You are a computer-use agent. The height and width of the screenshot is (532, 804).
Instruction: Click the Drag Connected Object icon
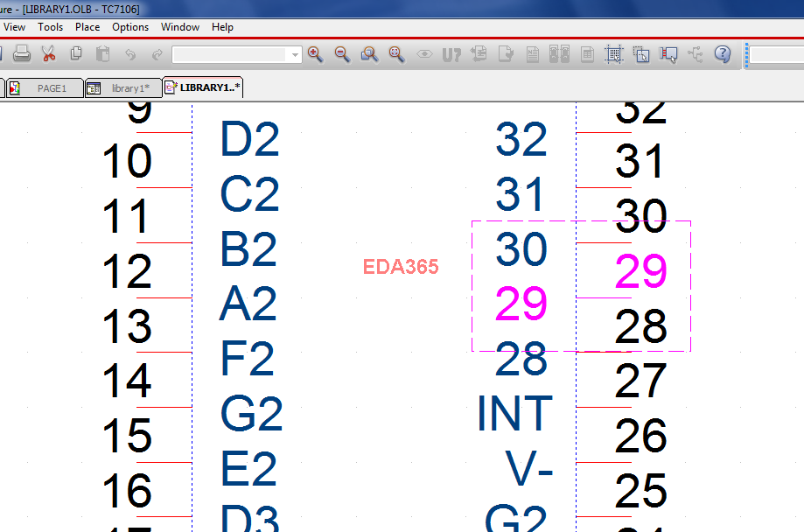tap(668, 54)
